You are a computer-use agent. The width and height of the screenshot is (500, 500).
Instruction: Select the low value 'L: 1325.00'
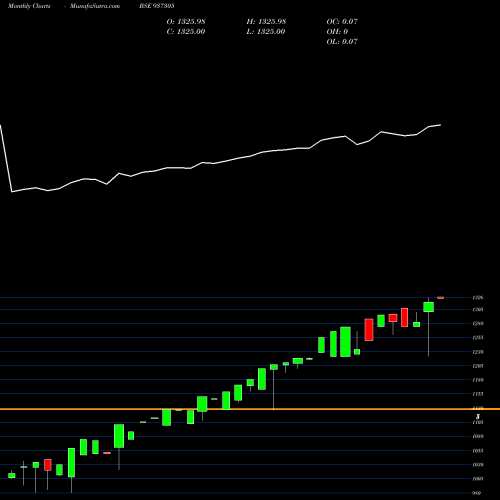[x=266, y=32]
